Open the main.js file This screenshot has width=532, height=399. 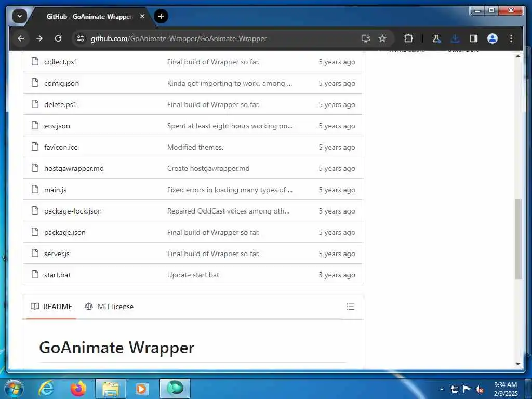pyautogui.click(x=55, y=190)
